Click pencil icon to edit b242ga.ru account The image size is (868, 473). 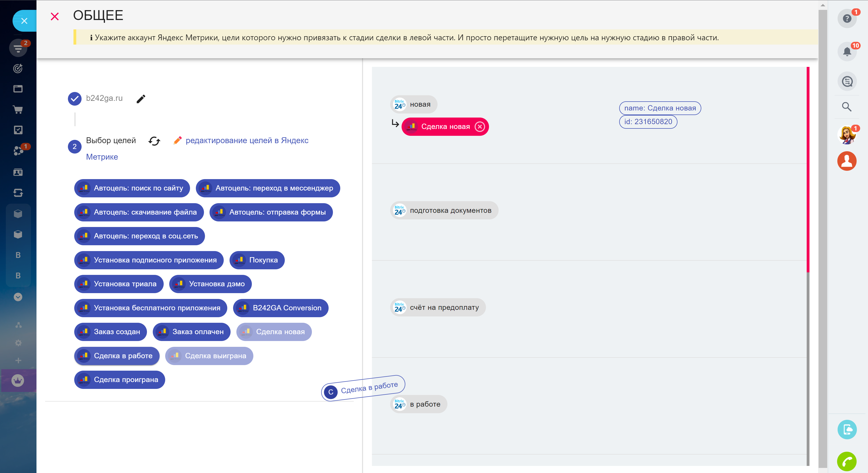pyautogui.click(x=141, y=99)
